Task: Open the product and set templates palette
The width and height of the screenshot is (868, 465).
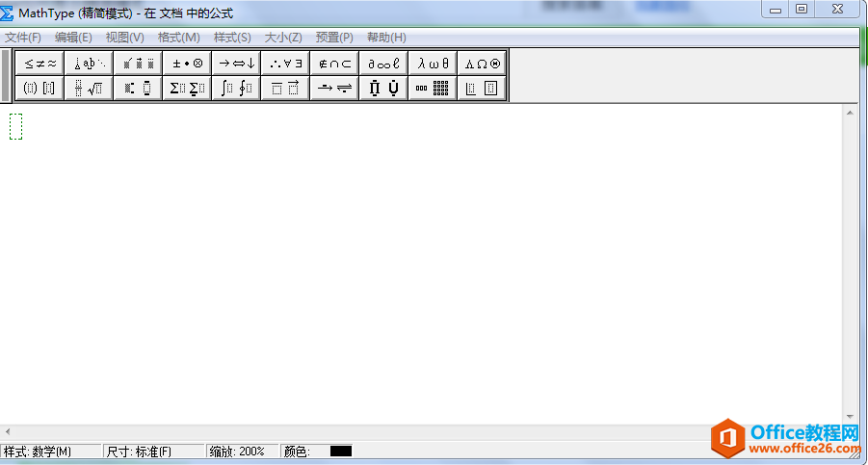Action: [383, 88]
